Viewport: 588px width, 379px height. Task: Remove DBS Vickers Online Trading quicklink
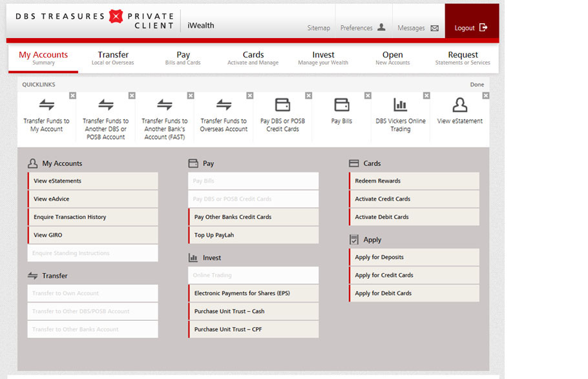[426, 96]
